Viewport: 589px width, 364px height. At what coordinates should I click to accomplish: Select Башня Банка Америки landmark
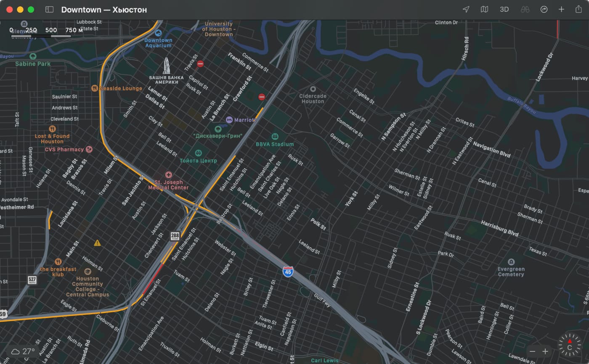pos(167,66)
